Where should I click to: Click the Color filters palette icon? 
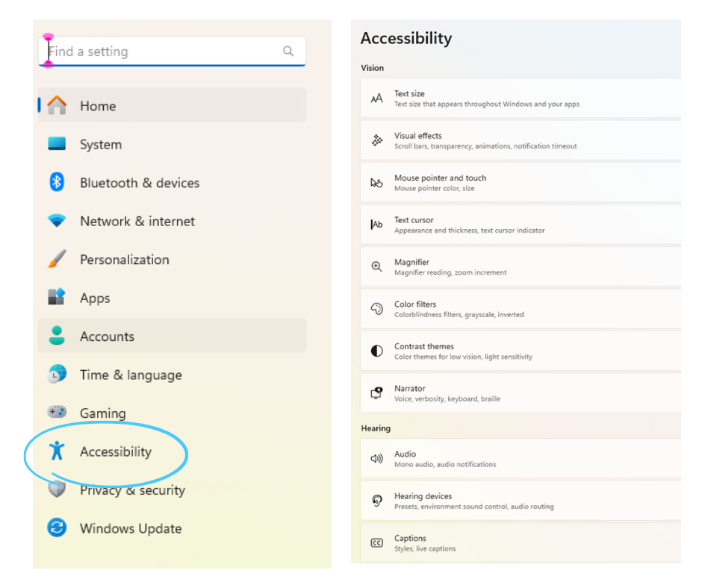click(377, 309)
